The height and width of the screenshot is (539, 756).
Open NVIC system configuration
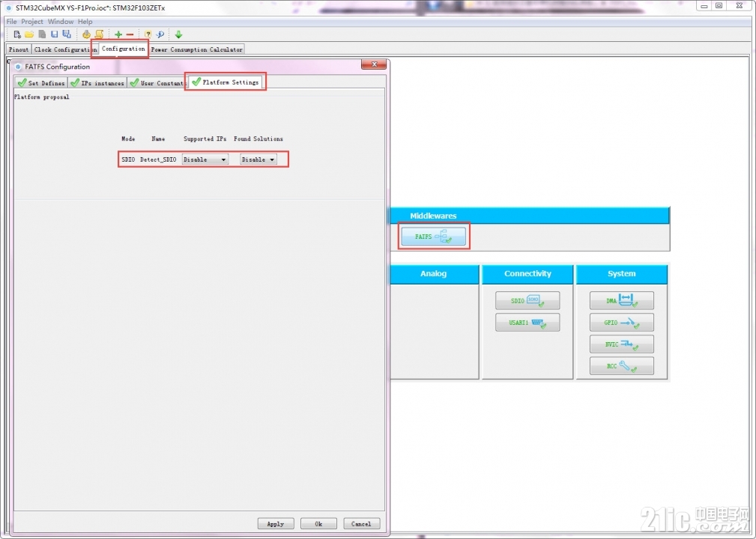coord(621,344)
